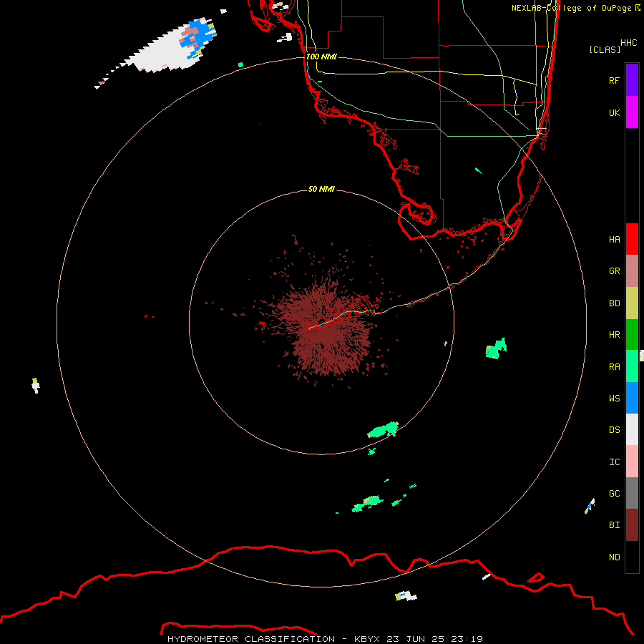644x644 pixels.
Task: Click the WS legend label text
Action: [614, 398]
